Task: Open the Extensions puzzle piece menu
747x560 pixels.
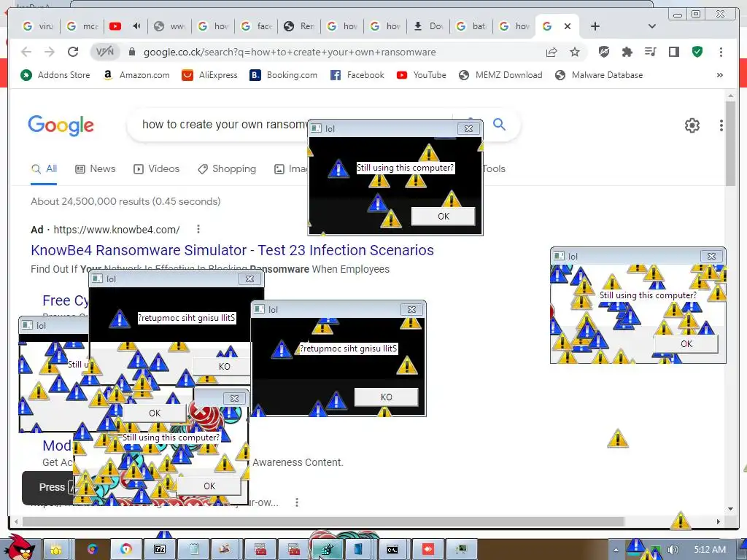Action: [x=627, y=52]
